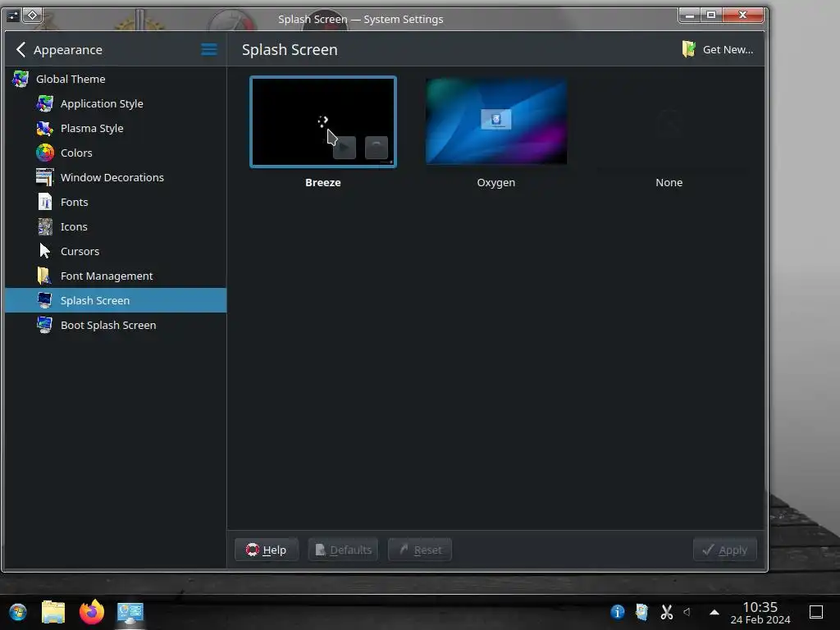
Task: Click the Defaults button
Action: (343, 550)
